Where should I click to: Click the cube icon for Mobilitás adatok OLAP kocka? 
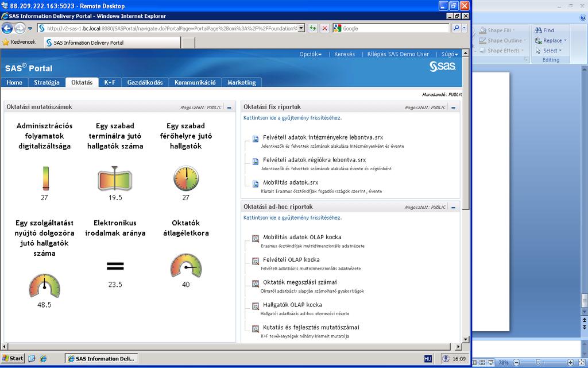[256, 239]
